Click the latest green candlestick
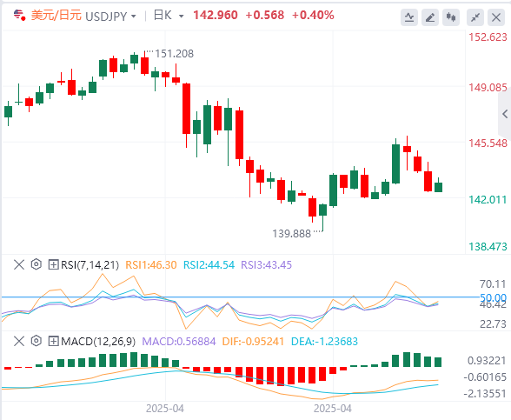Screen dimensions: 511x420 point(438,187)
